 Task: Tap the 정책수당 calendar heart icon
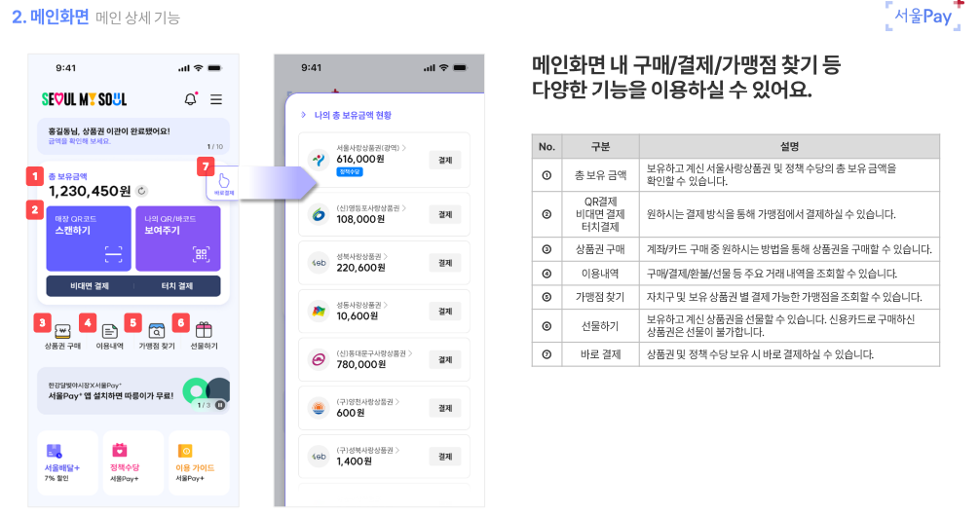tap(120, 450)
